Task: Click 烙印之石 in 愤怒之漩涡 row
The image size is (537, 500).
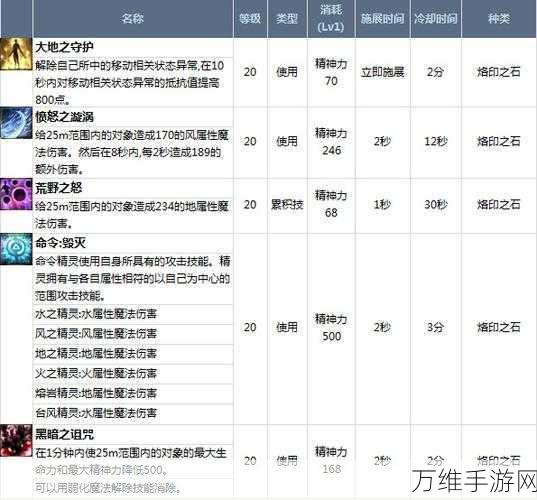Action: (499, 141)
